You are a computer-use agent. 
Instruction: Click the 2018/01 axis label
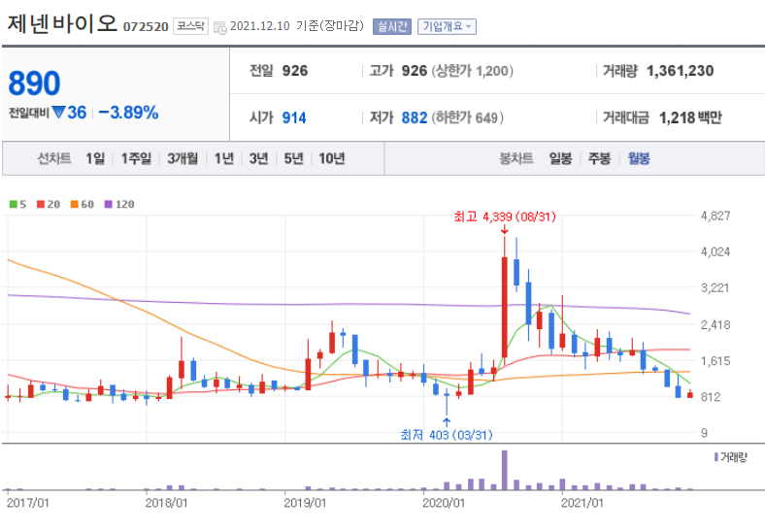[166, 503]
